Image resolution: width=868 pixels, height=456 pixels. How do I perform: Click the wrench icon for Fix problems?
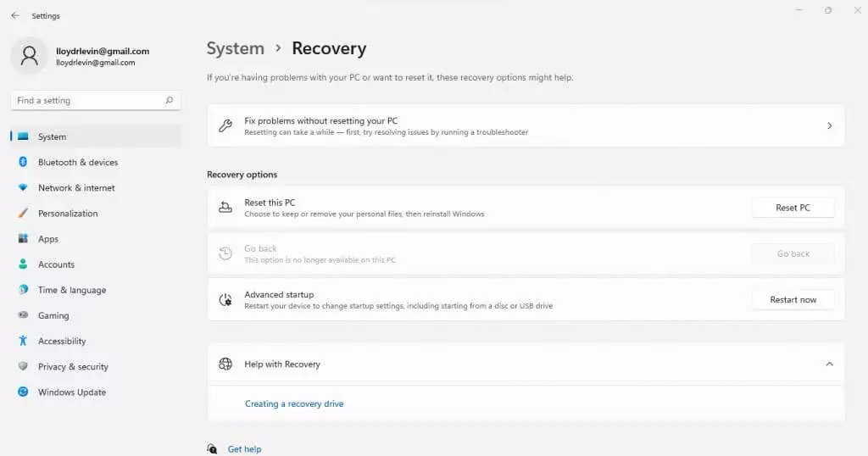(225, 125)
